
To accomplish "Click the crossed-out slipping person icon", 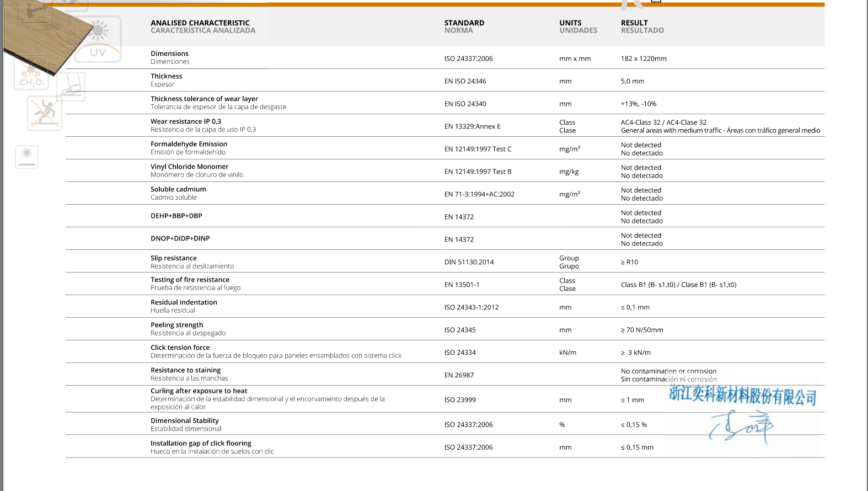I will (x=44, y=113).
